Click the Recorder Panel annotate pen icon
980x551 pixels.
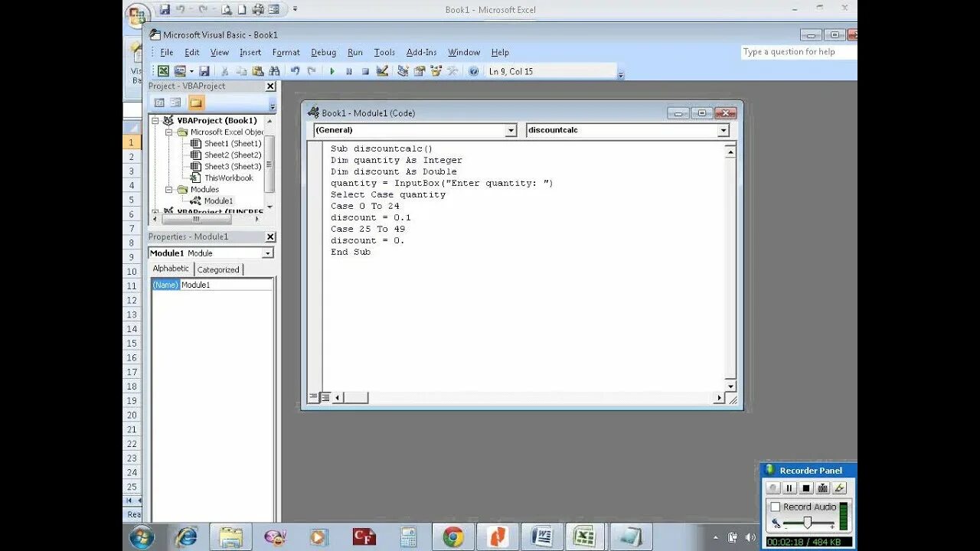pos(839,488)
